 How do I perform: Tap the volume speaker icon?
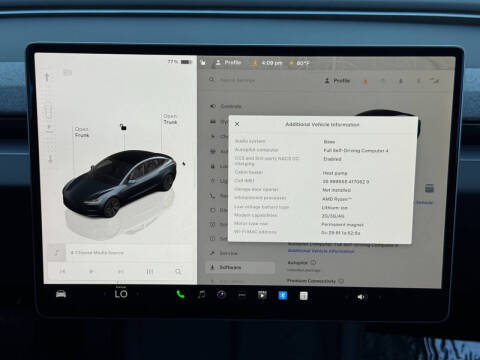[x=361, y=297]
